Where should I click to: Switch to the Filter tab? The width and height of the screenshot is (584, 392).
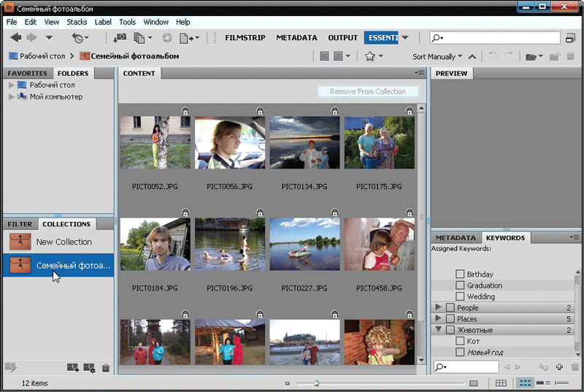tap(20, 224)
